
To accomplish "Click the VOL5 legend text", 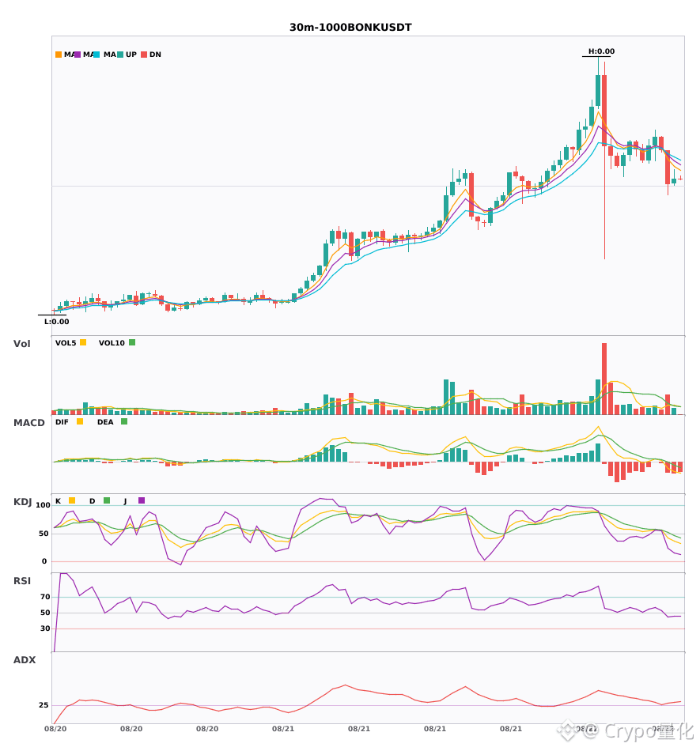I will (x=66, y=343).
